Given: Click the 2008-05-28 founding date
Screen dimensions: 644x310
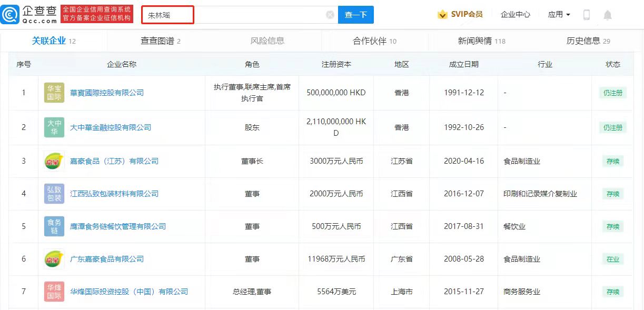Looking at the screenshot, I should [x=464, y=259].
